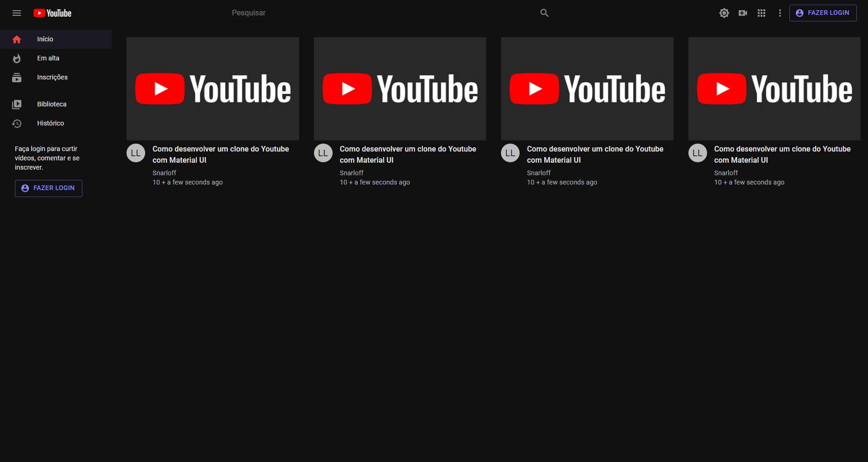Click the YouTube logo in the header

(x=53, y=13)
